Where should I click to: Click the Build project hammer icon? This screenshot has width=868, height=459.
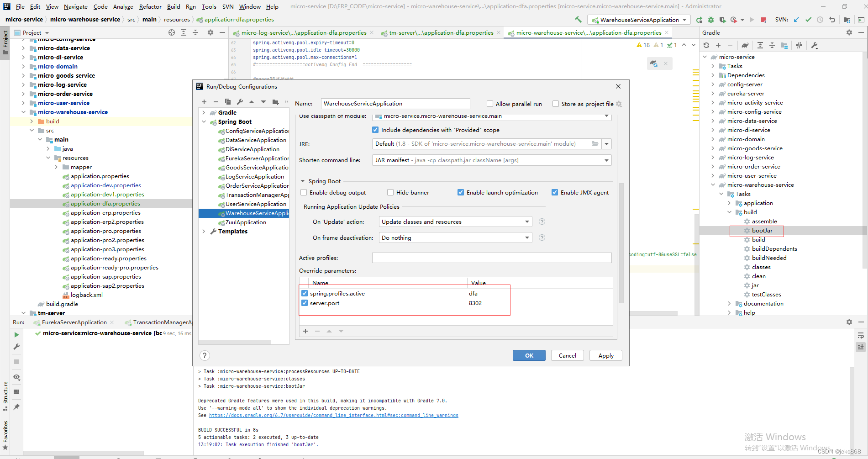(x=578, y=20)
